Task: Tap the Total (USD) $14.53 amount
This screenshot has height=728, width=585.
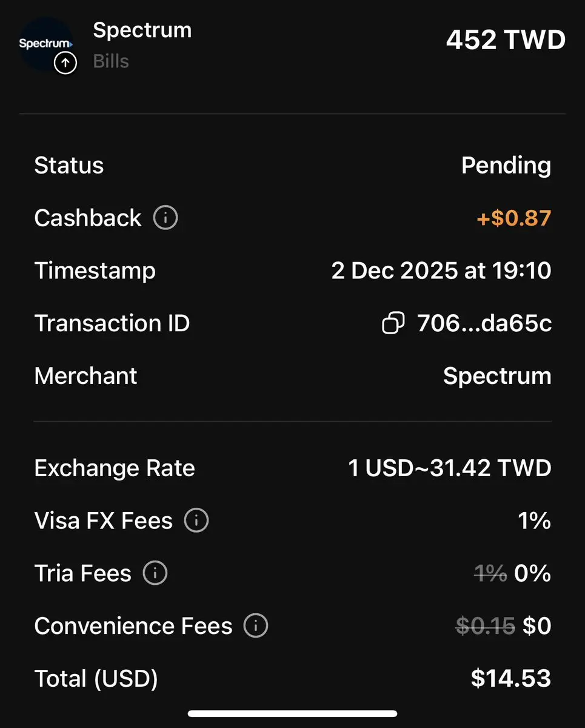Action: [511, 678]
